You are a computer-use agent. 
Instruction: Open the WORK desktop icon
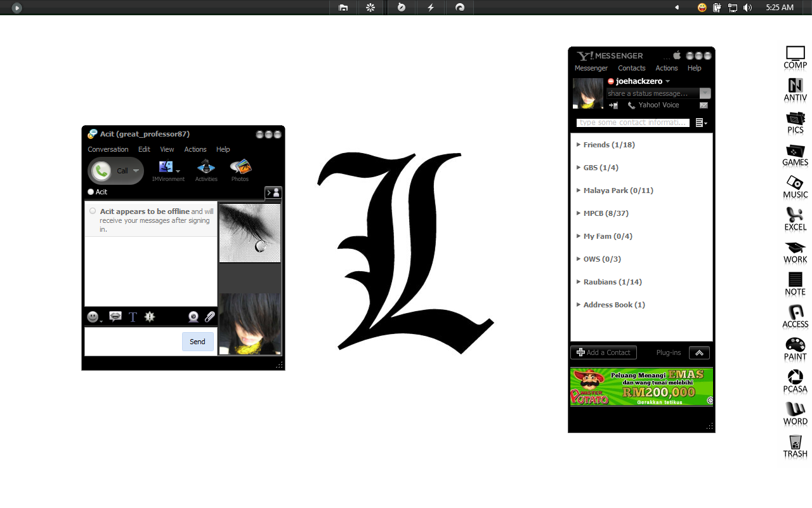(795, 251)
